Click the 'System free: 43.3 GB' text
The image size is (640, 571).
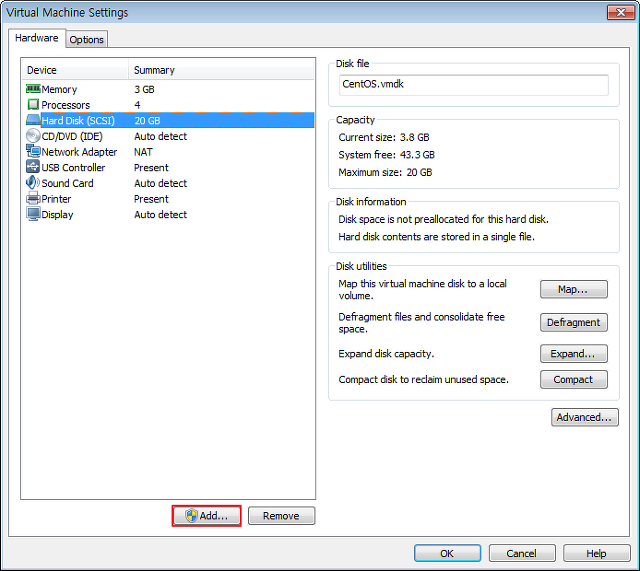click(387, 155)
